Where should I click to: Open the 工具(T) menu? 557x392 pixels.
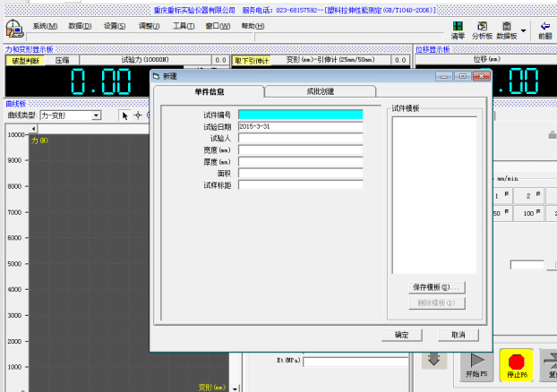pyautogui.click(x=184, y=26)
